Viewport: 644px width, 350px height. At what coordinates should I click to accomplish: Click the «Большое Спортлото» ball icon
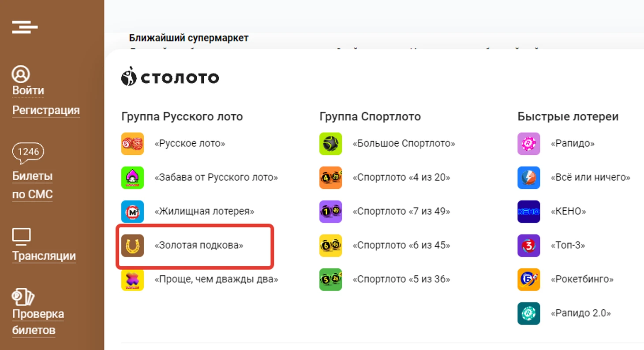(330, 144)
